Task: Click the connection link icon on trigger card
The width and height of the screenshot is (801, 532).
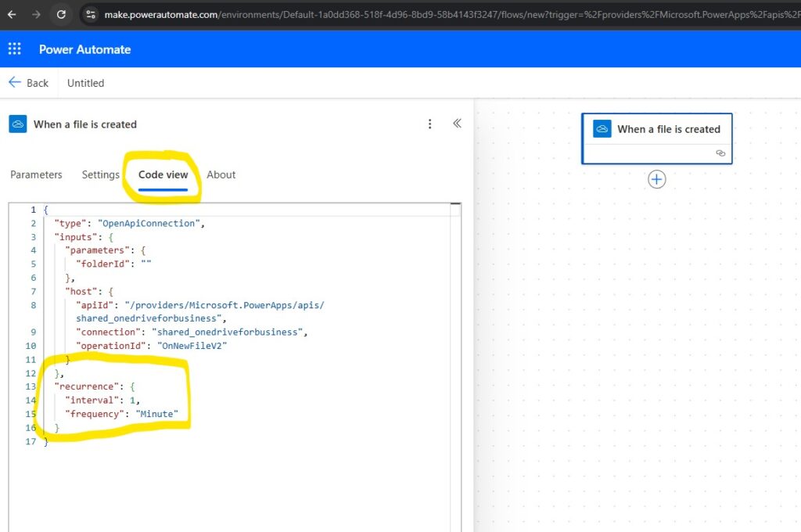Action: 720,153
